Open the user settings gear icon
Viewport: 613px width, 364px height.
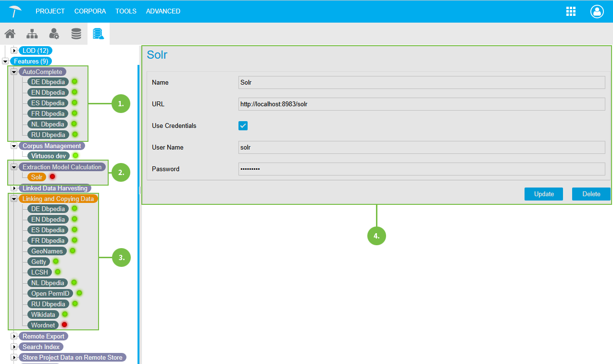(x=54, y=34)
